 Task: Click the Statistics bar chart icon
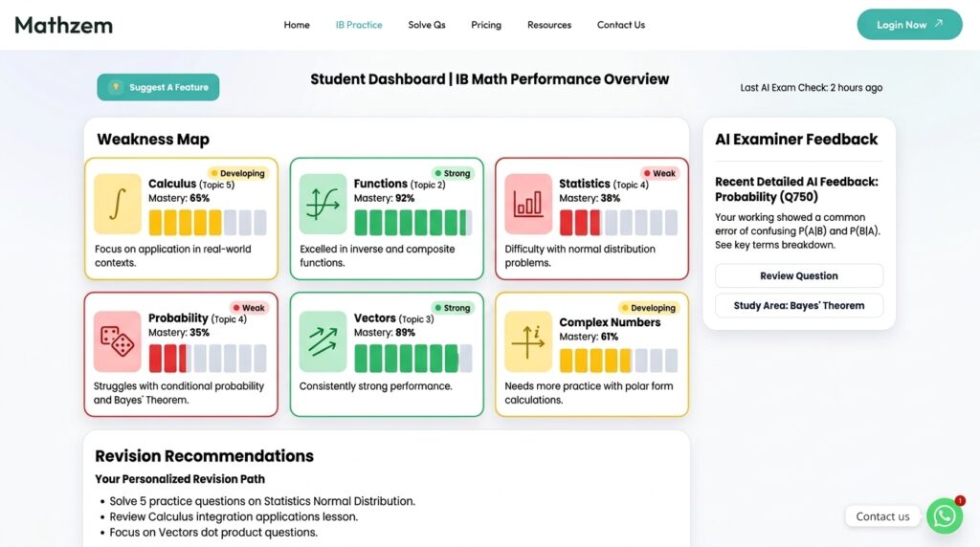click(528, 204)
